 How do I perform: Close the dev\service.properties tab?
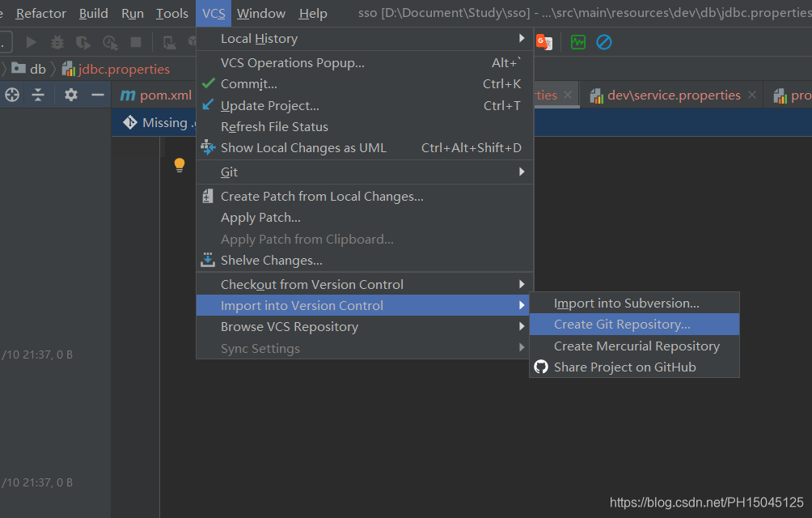(752, 95)
